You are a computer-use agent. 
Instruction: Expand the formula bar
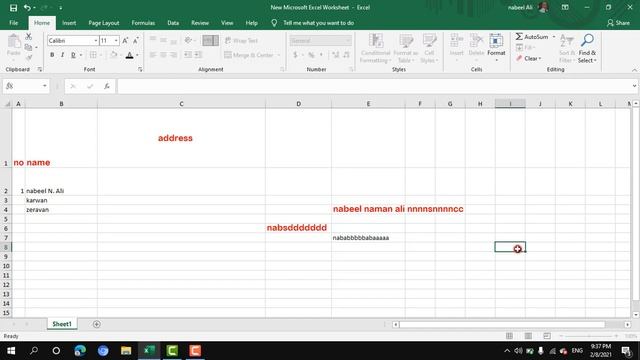(634, 86)
